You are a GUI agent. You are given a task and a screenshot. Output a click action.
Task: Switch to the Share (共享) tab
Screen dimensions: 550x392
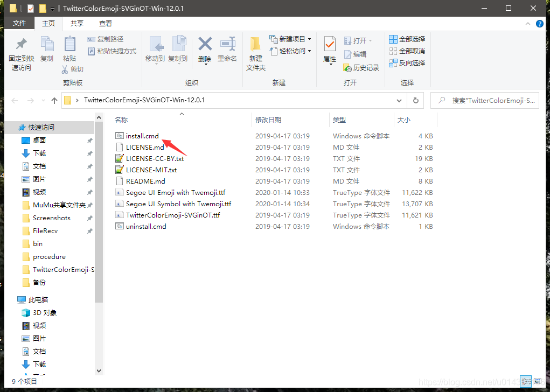(77, 24)
